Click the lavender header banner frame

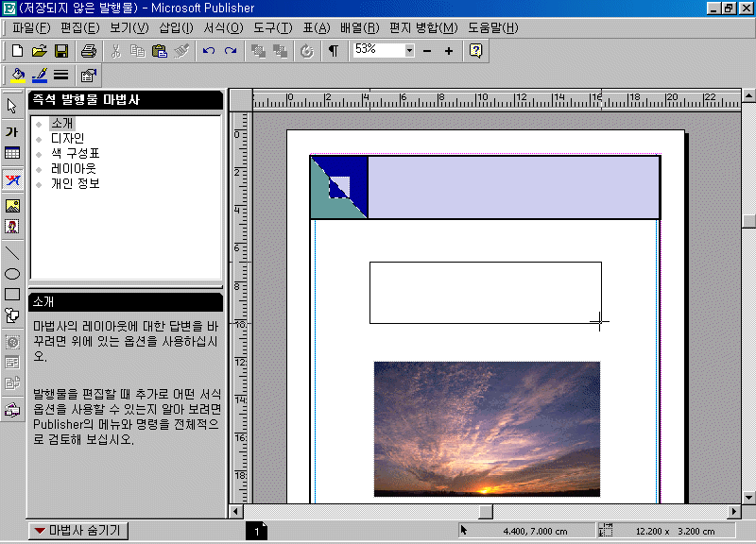coord(514,187)
